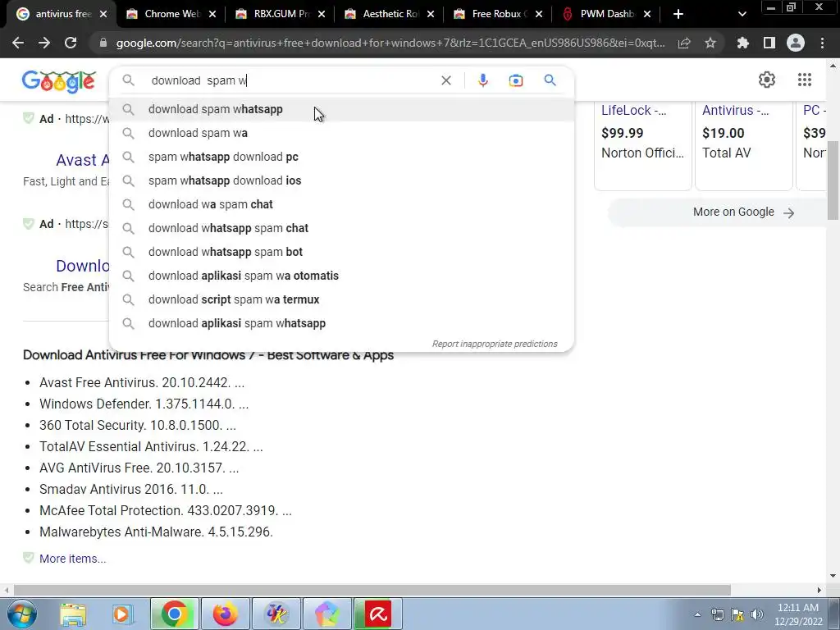This screenshot has width=840, height=630.
Task: Click the 'More on Google' button
Action: (719, 212)
